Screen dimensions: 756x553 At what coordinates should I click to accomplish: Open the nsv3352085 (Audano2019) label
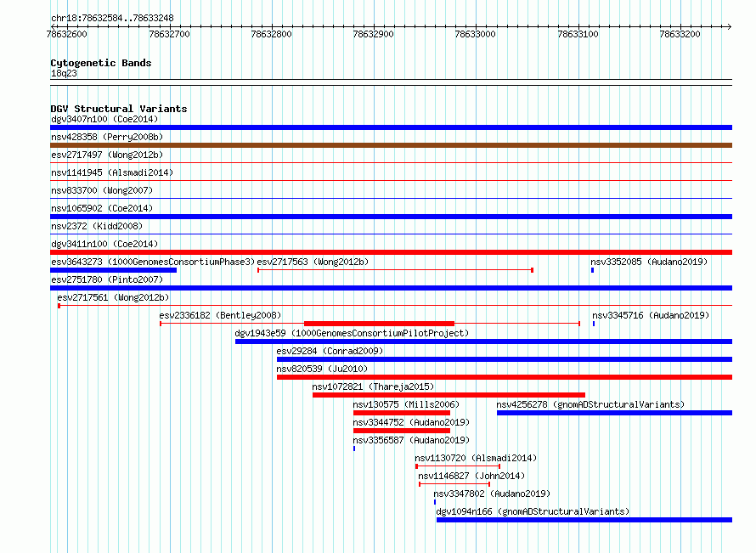[649, 262]
